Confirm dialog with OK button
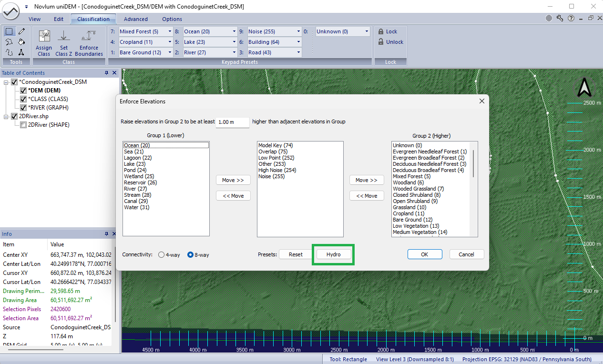Screen dimensions: 603x364 [x=425, y=254]
